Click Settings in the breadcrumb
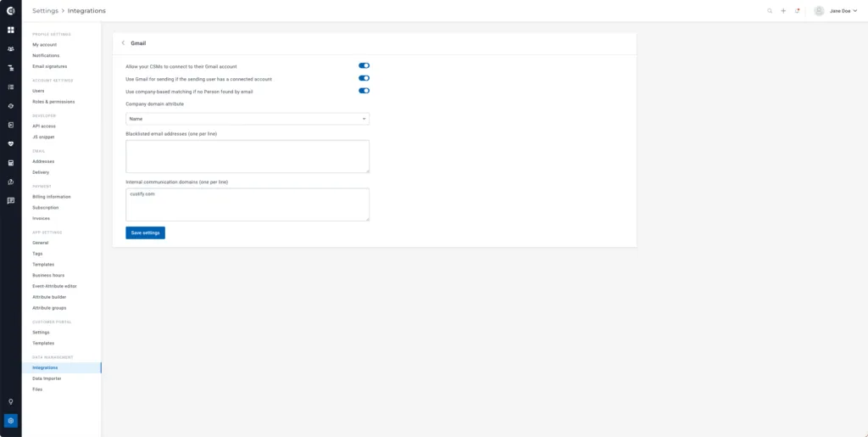 click(45, 10)
